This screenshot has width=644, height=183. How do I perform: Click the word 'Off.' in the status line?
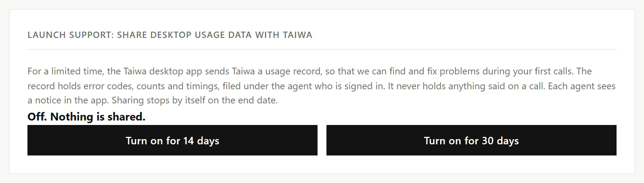point(37,117)
